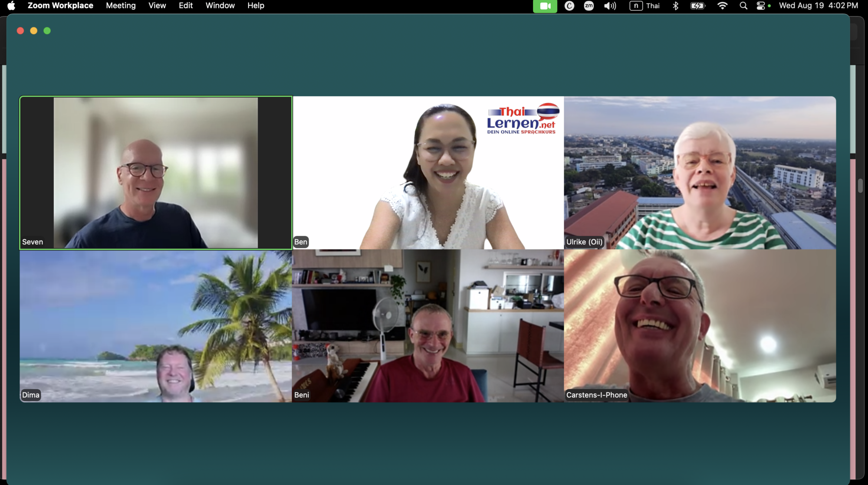Select Seven's video tile
The width and height of the screenshot is (868, 485).
(156, 173)
